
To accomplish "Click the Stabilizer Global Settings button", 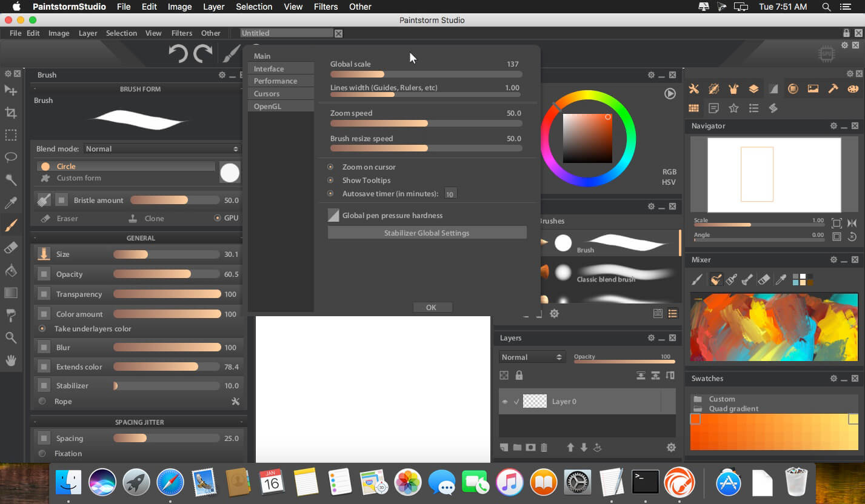I will tap(427, 233).
